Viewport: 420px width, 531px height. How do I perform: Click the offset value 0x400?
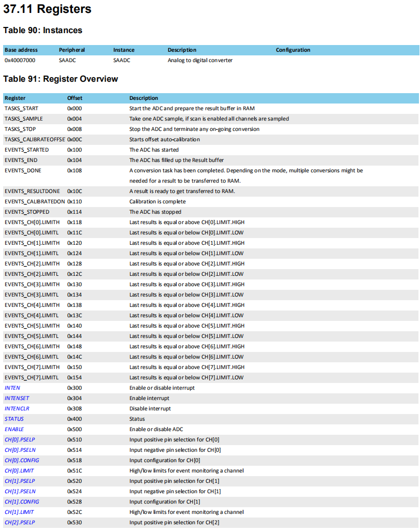click(x=74, y=419)
